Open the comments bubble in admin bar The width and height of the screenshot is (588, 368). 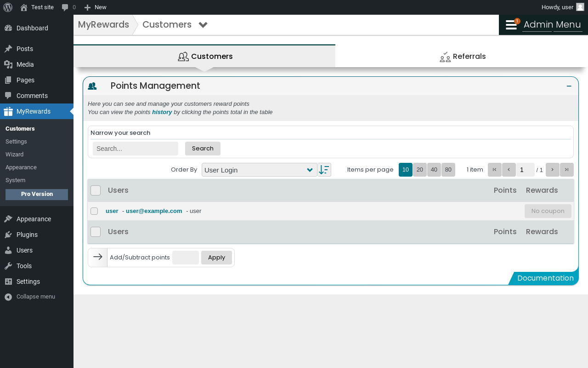[65, 7]
